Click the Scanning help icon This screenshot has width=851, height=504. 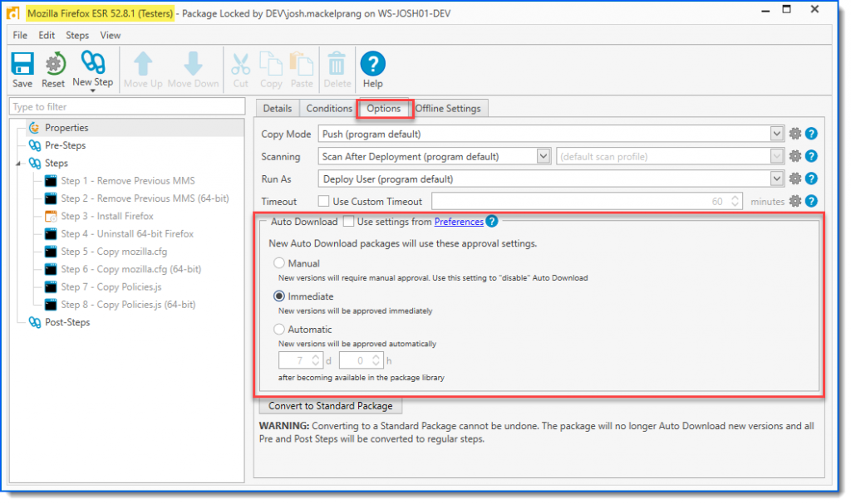coord(811,156)
